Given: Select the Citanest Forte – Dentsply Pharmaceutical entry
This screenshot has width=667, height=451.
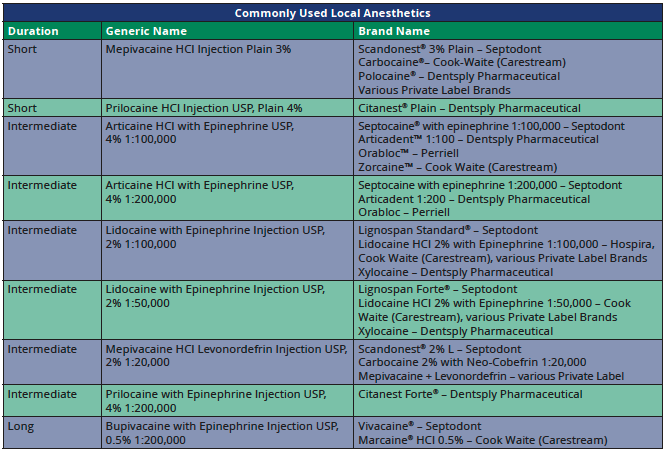Looking at the screenshot, I should coord(467,394).
